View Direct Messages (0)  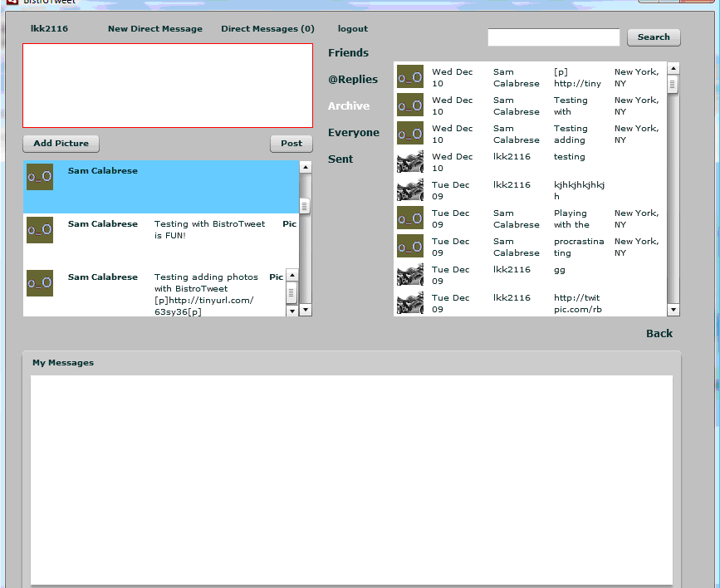click(x=267, y=28)
